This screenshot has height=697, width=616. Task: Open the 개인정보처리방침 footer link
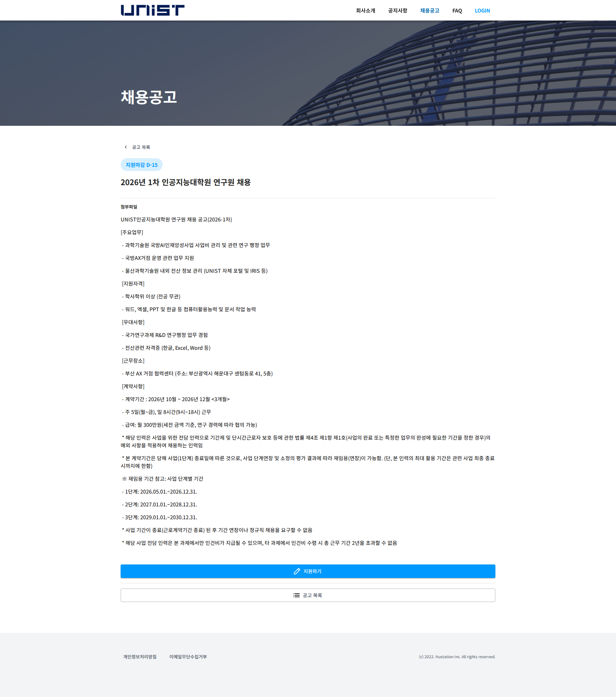click(x=140, y=657)
